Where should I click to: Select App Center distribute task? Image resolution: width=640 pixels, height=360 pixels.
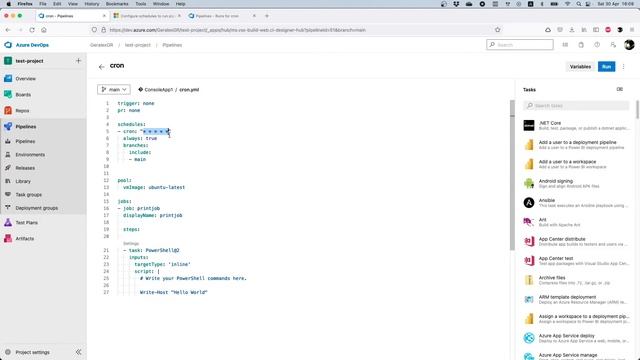click(576, 241)
